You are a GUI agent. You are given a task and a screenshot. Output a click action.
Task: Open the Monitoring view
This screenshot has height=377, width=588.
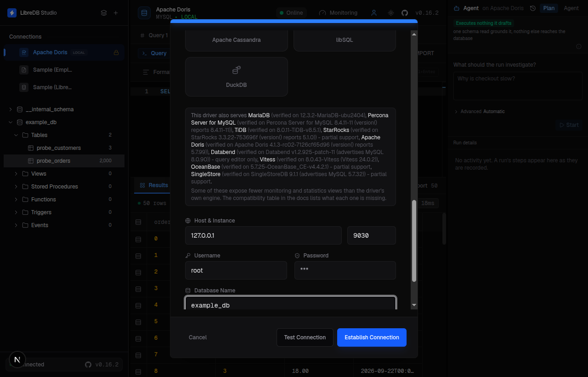click(x=339, y=13)
